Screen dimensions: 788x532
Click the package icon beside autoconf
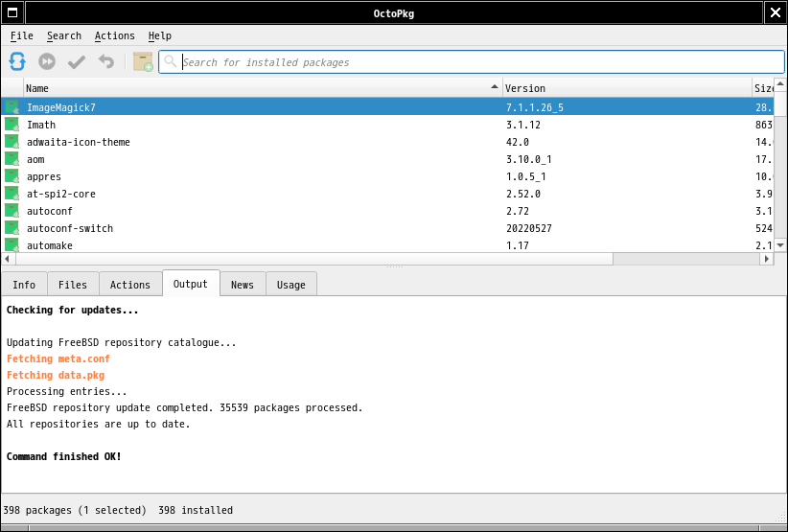tap(12, 211)
